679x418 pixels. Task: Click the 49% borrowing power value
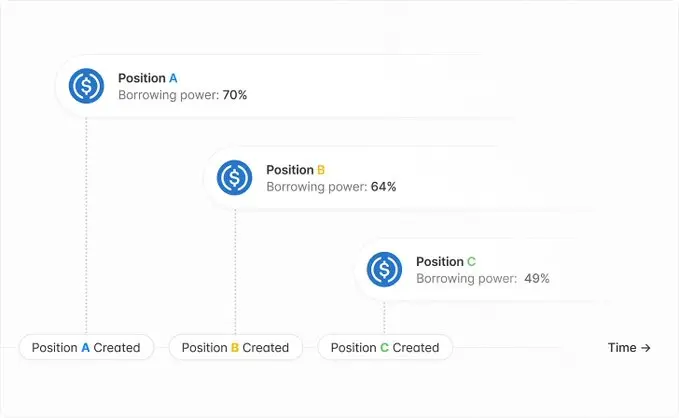[x=536, y=279]
